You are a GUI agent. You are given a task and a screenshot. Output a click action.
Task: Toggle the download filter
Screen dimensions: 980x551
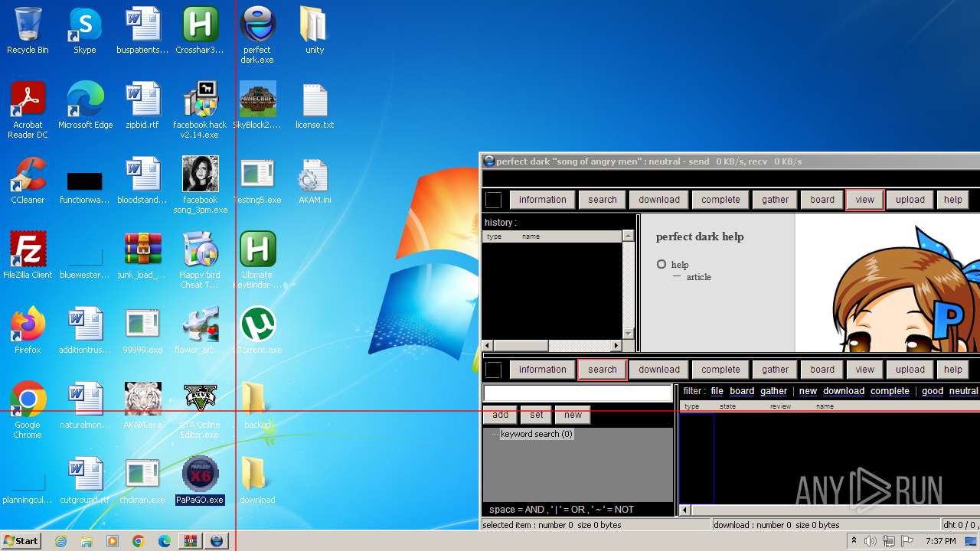844,391
